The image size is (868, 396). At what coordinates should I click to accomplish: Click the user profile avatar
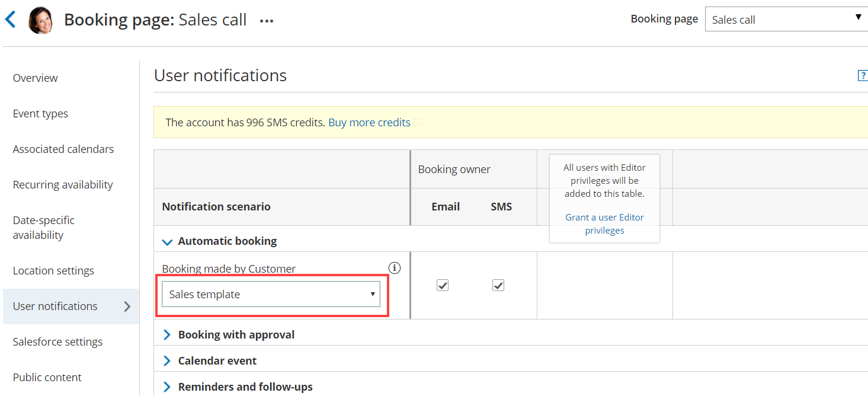pos(40,20)
